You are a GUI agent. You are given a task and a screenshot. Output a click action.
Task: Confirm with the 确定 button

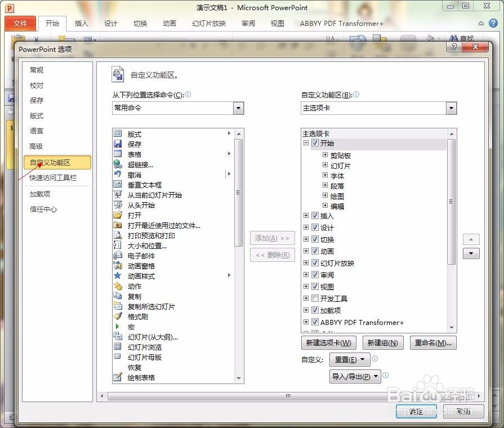pos(416,411)
